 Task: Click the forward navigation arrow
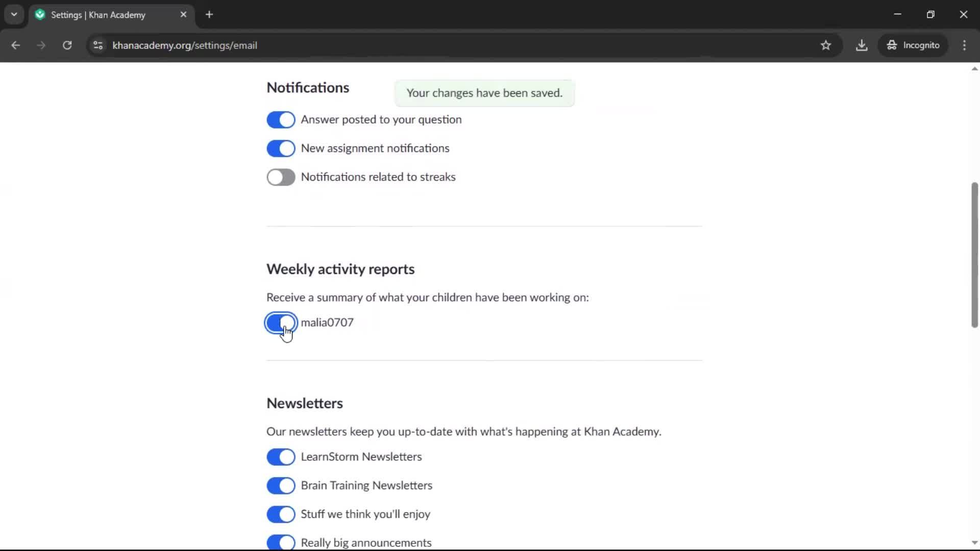[x=41, y=45]
